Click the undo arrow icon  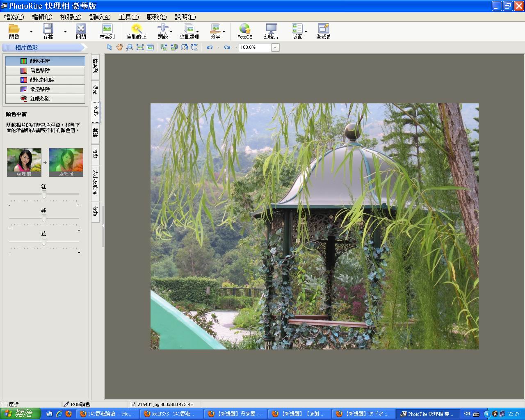[209, 47]
